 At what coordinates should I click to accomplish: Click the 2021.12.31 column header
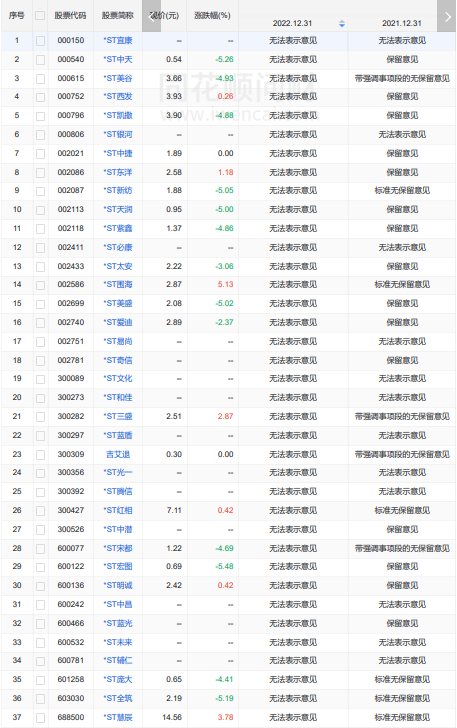[402, 23]
